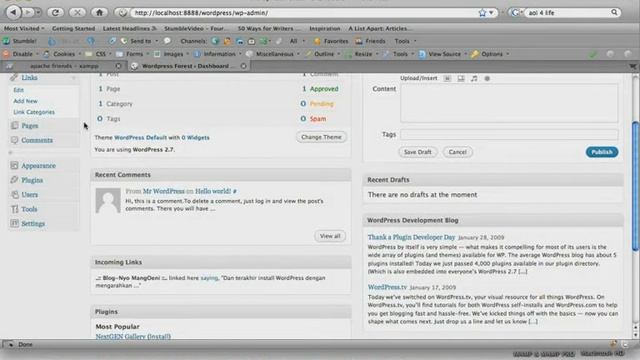Bookmark this page with the star icon
The width and height of the screenshot is (640, 360).
pos(482,13)
